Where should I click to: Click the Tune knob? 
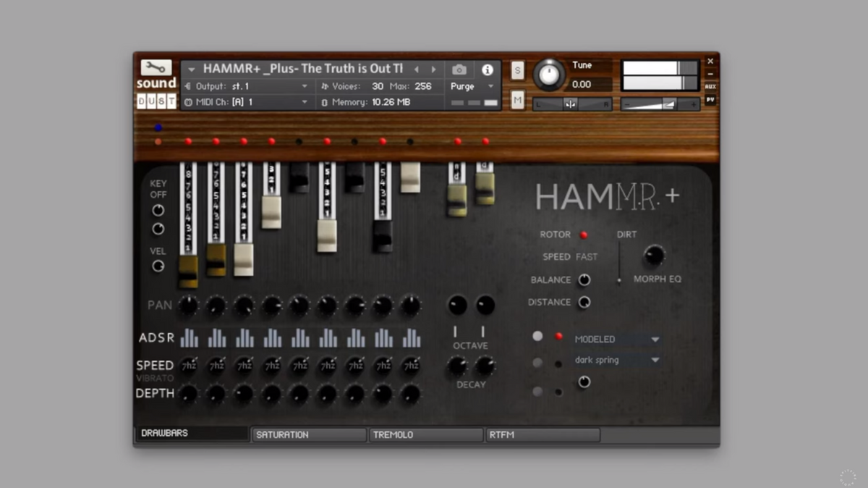(549, 75)
